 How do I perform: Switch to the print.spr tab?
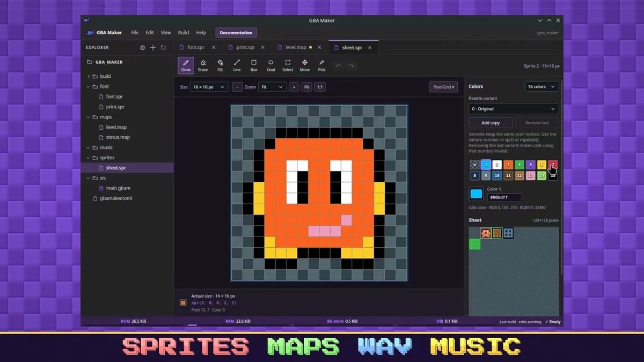tap(246, 47)
